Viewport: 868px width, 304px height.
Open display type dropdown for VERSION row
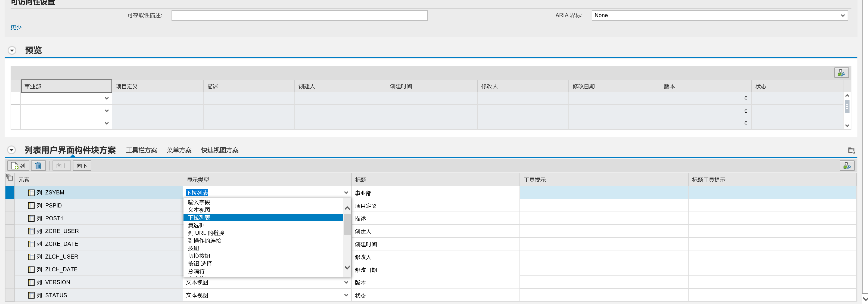[x=346, y=282]
